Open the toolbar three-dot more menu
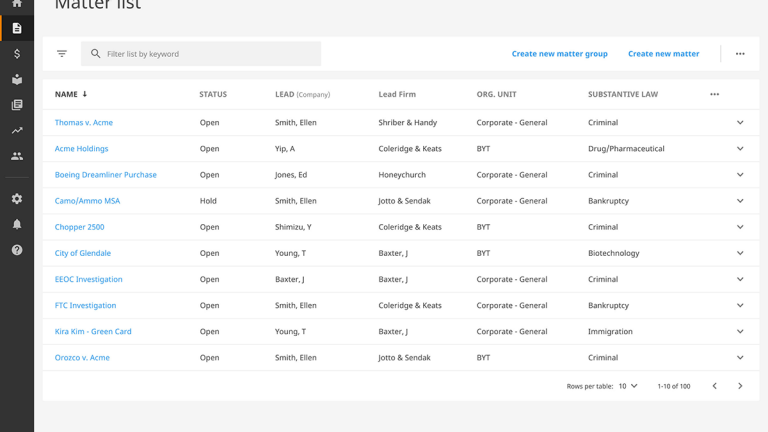 click(740, 54)
